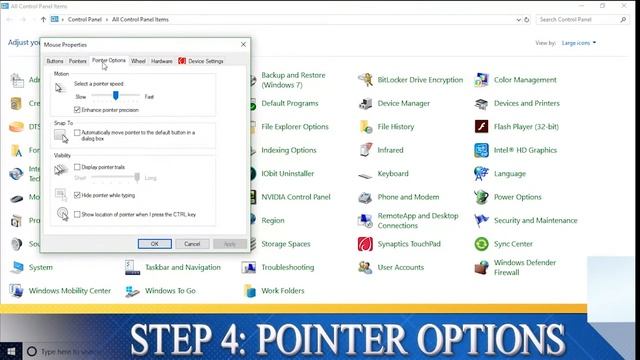Open the Sync Center icon
Image resolution: width=640 pixels, height=360 pixels.
coord(482,244)
